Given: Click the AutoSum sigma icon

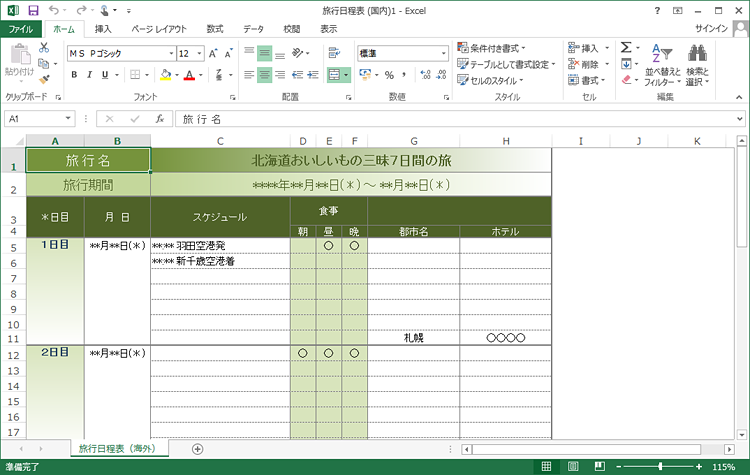Looking at the screenshot, I should 626,47.
